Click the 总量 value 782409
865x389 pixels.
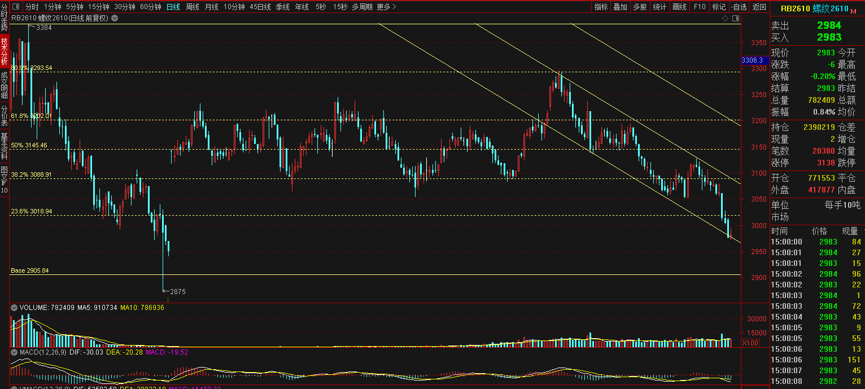[820, 100]
